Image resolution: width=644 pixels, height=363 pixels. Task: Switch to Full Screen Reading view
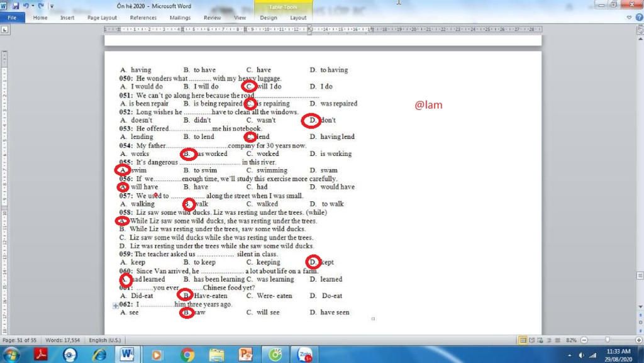pos(532,340)
